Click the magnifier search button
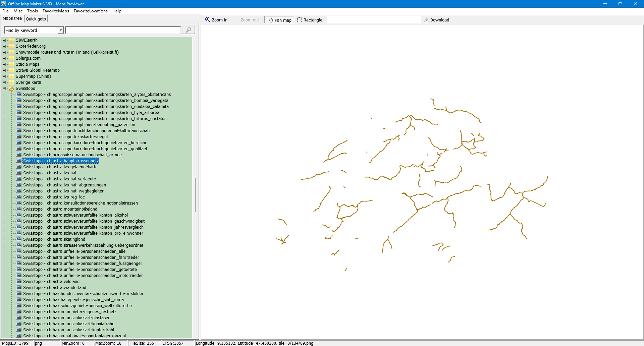Screen dimensions: 644x346 tap(188, 30)
